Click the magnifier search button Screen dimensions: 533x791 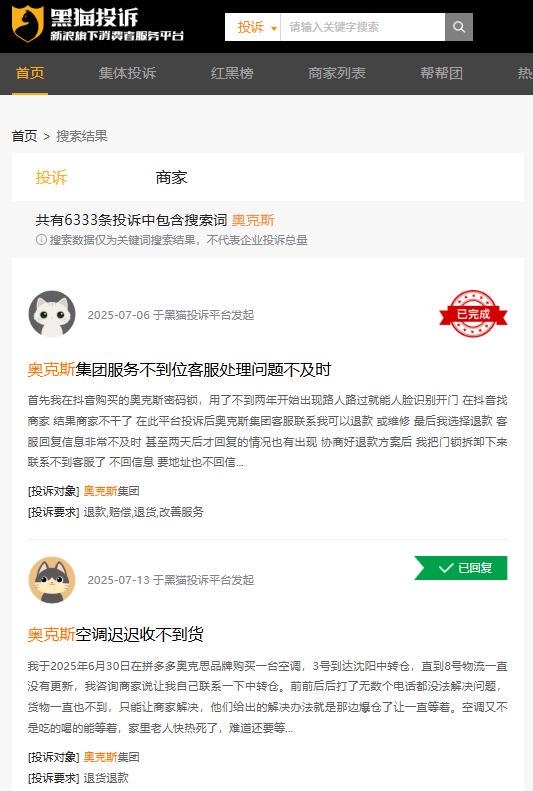tap(458, 27)
